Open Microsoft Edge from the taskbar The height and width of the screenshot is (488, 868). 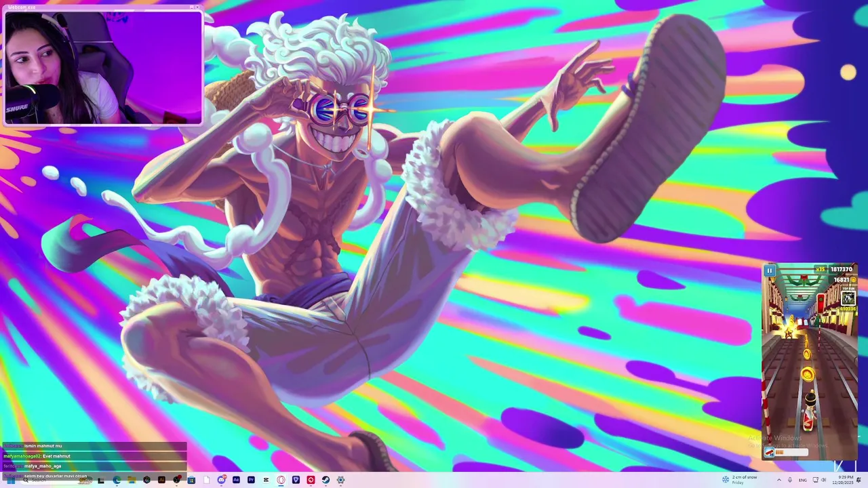pyautogui.click(x=117, y=480)
